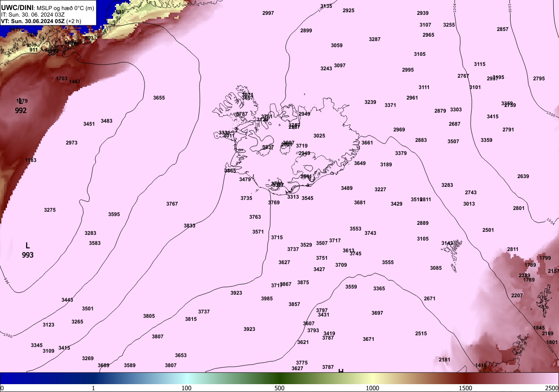
Task: Click the 3805 height value
Action: click(x=149, y=316)
